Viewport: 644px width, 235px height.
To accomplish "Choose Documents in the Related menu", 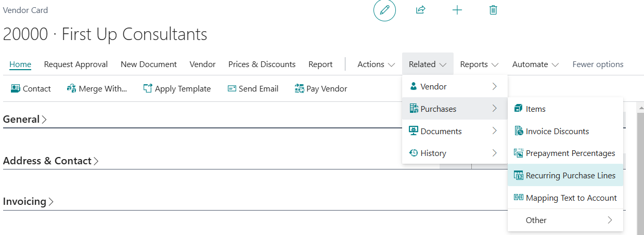I will click(x=455, y=131).
